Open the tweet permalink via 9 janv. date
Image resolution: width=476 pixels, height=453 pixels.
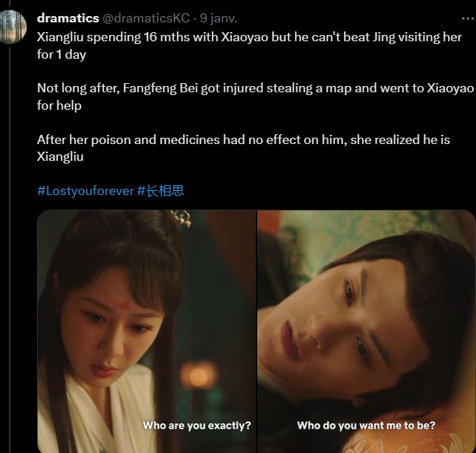pyautogui.click(x=218, y=18)
